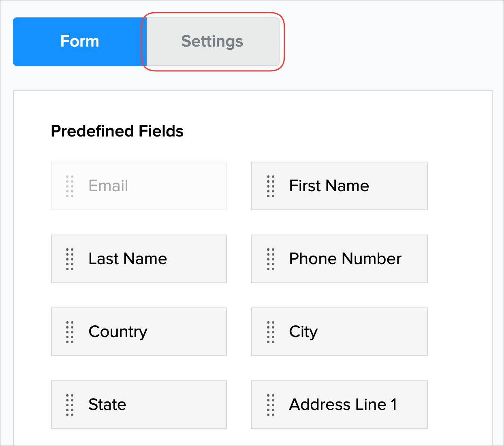The width and height of the screenshot is (504, 446).
Task: Click the Predefined Fields heading
Action: pyautogui.click(x=117, y=131)
